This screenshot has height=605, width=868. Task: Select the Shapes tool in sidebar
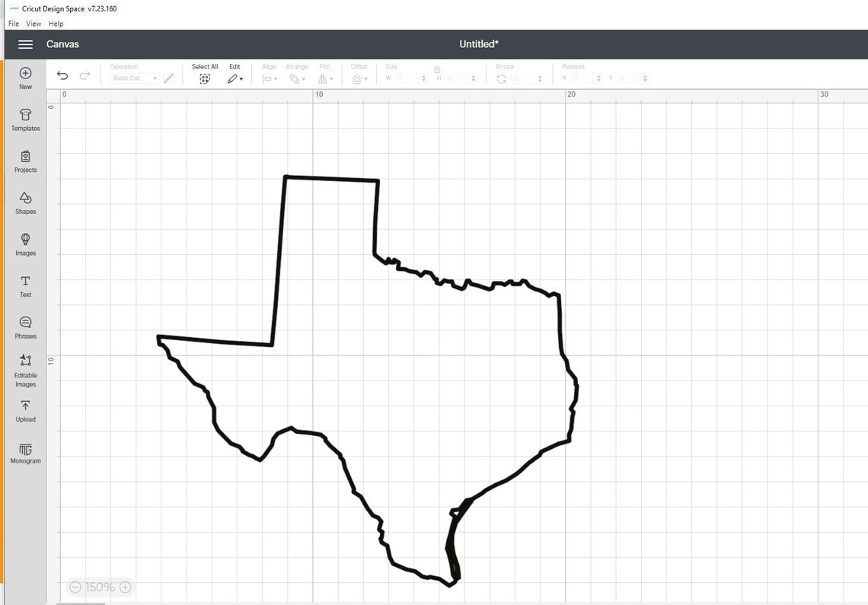[25, 202]
